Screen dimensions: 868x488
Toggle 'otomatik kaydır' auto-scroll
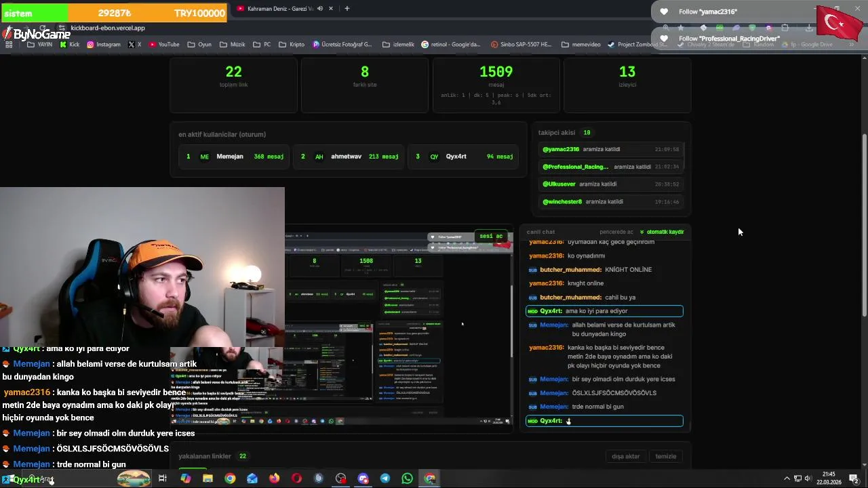click(x=662, y=232)
